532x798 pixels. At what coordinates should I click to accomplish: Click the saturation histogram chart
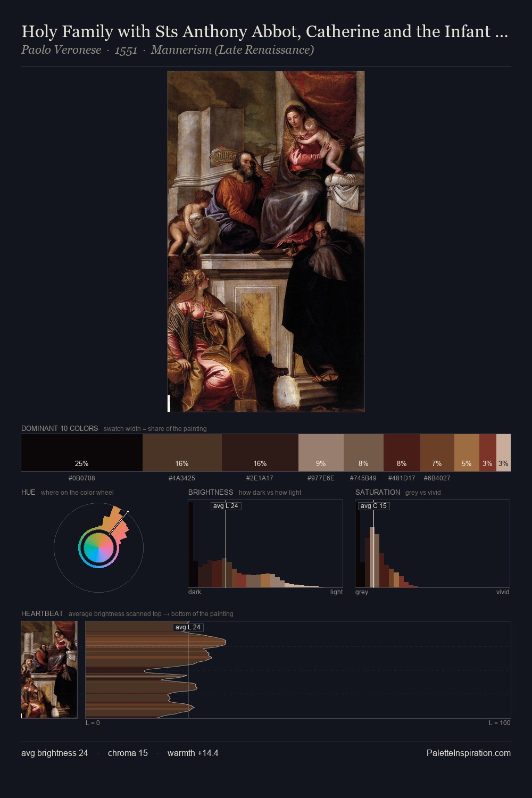pos(433,544)
